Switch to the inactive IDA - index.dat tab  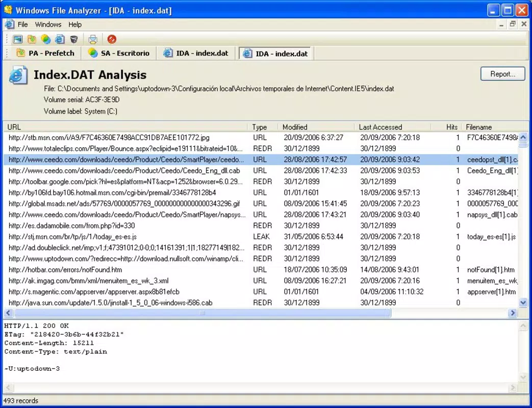196,53
